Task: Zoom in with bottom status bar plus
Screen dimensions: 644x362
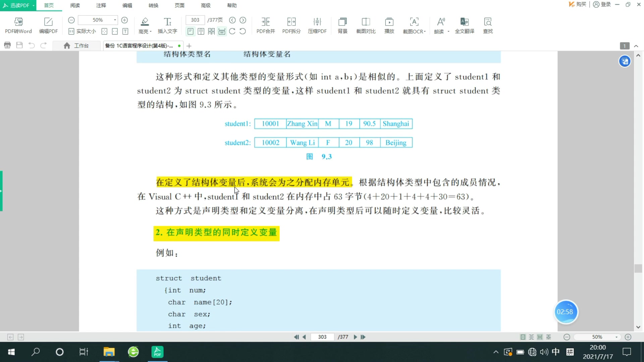Action: click(x=628, y=337)
